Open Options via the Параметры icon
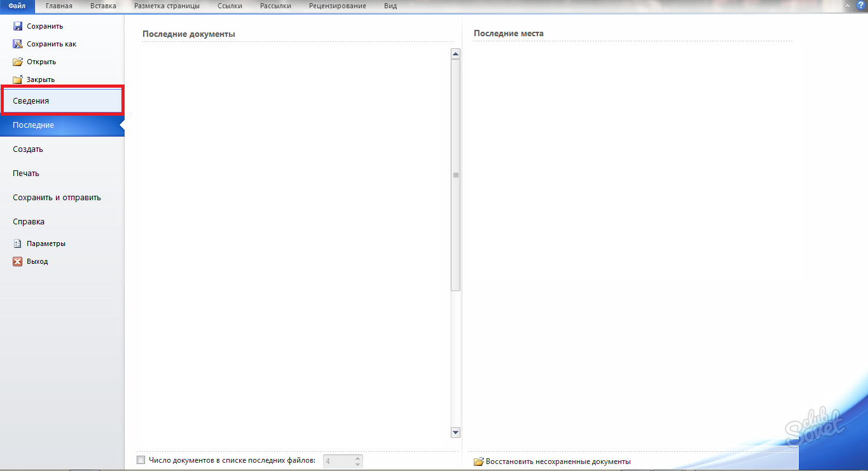 tap(18, 243)
